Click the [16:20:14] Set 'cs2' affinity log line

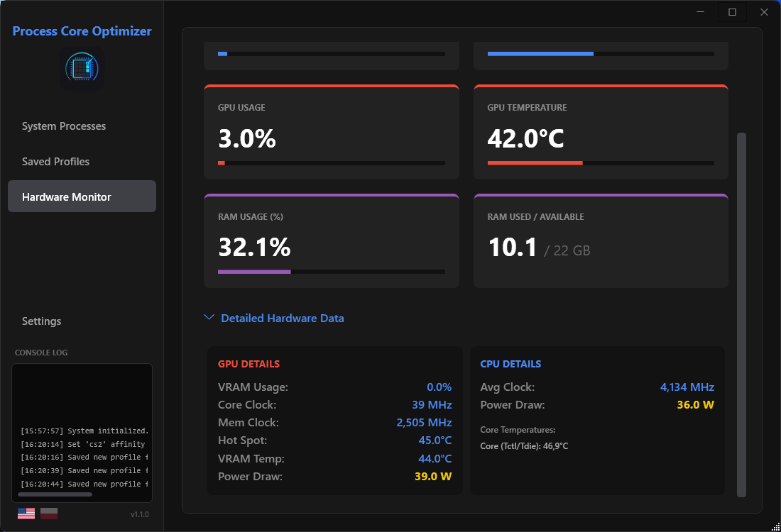tap(82, 444)
